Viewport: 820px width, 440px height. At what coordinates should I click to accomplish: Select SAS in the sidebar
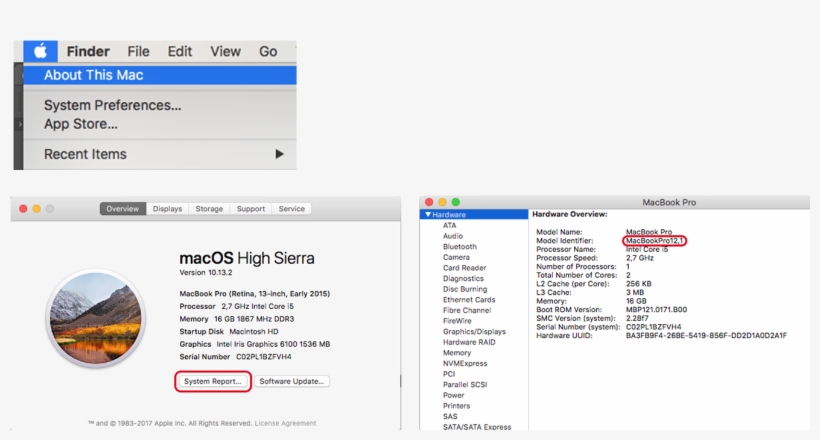click(x=450, y=416)
